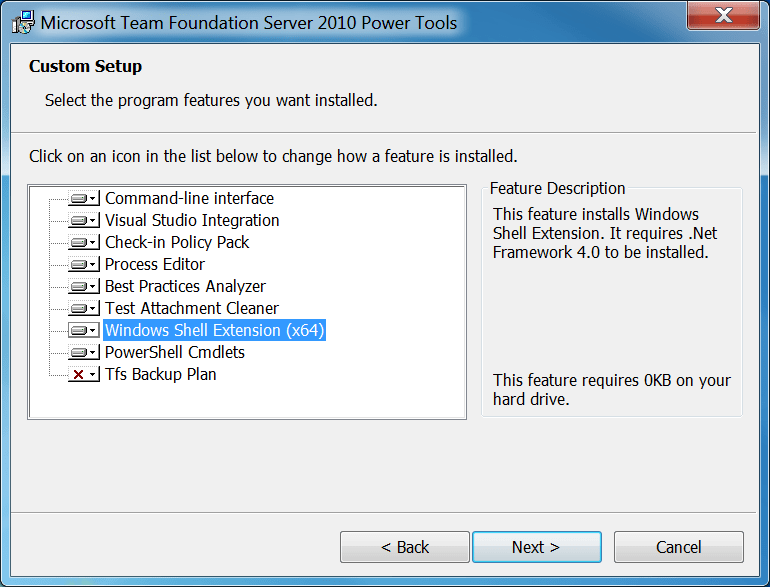The width and height of the screenshot is (770, 587).
Task: Click the installer icon in the title bar
Action: [x=23, y=22]
